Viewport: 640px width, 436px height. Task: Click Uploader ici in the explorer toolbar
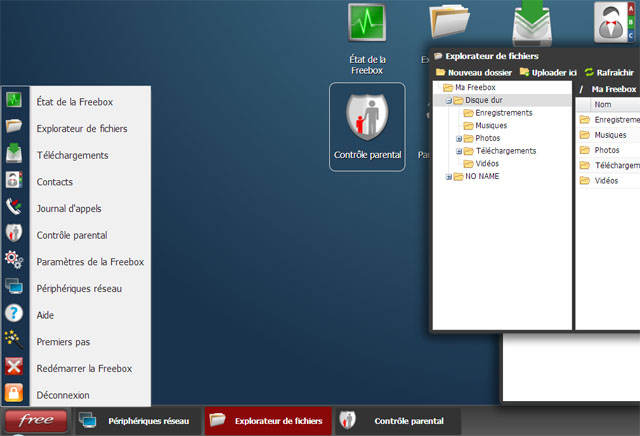548,72
